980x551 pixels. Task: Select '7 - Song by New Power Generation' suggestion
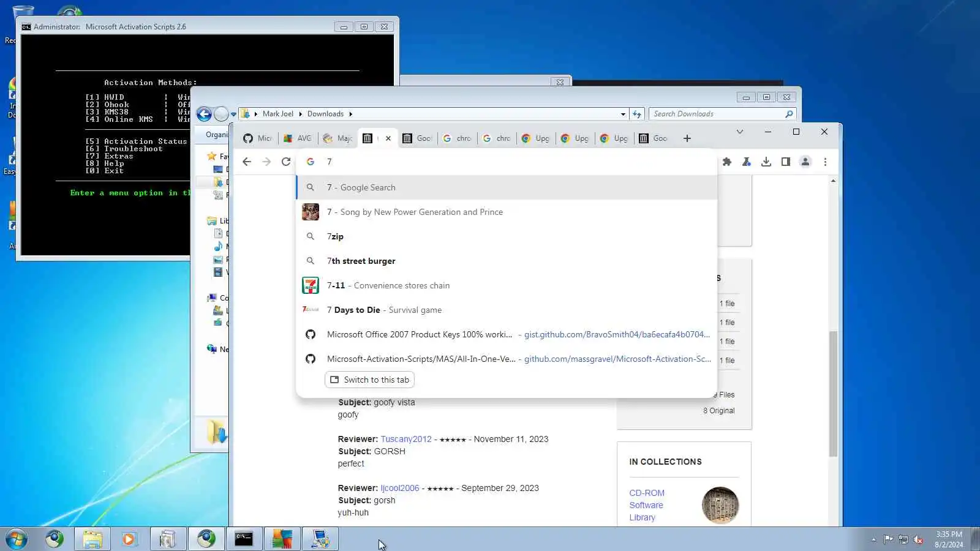[x=507, y=212]
